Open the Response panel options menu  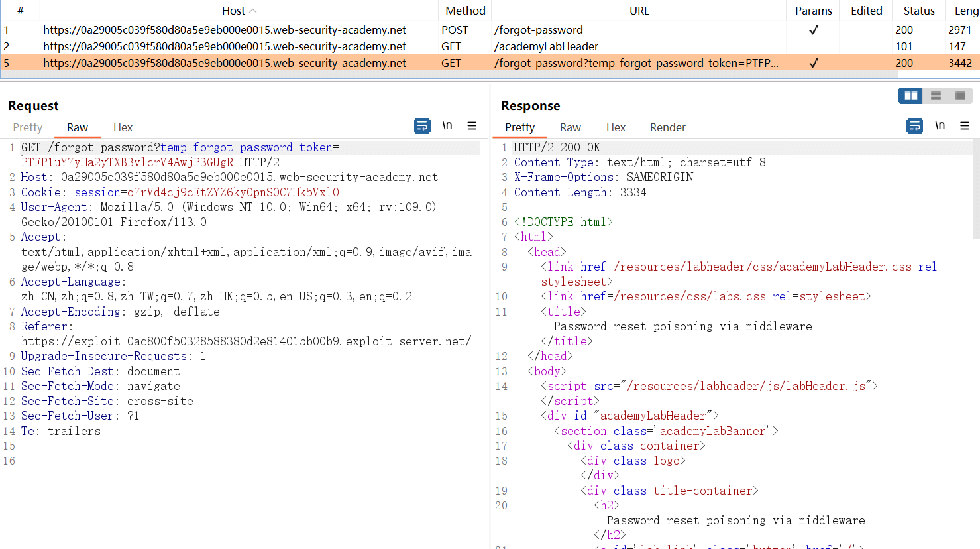[x=964, y=126]
